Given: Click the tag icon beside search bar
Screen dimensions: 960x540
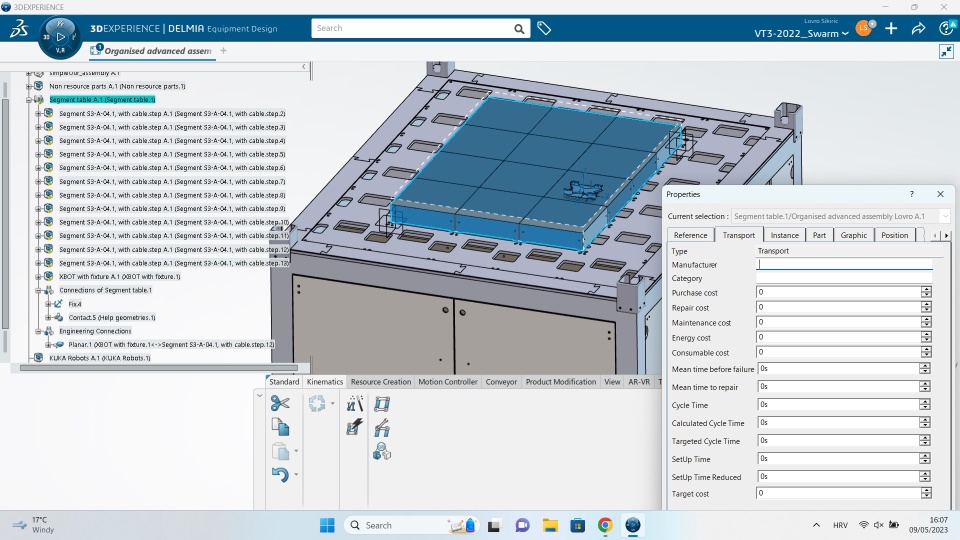Looking at the screenshot, I should [544, 28].
